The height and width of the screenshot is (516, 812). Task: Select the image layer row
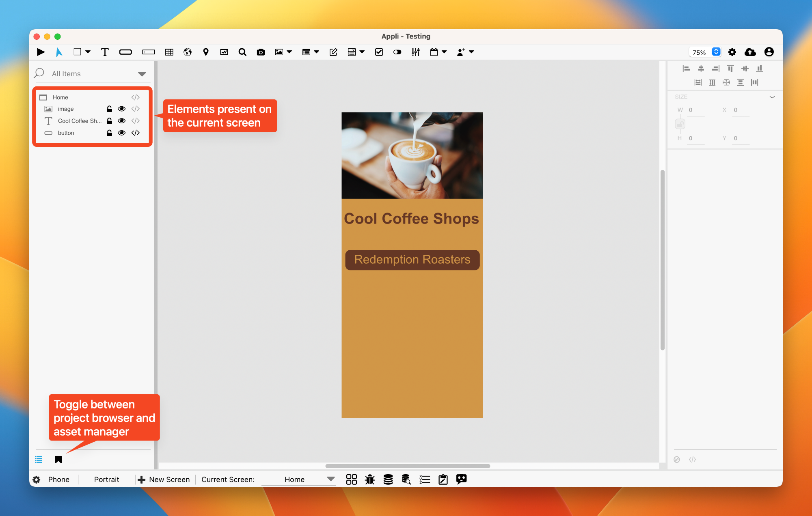click(66, 109)
